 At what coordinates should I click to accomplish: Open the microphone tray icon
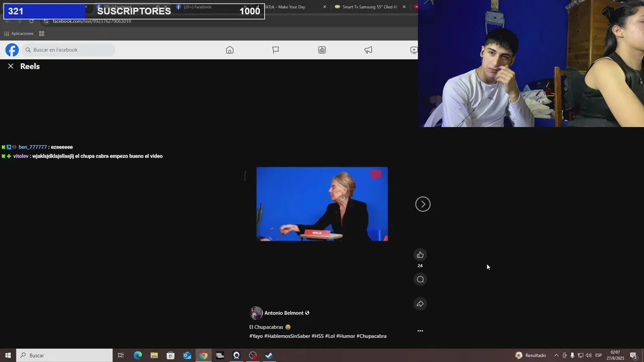click(572, 355)
